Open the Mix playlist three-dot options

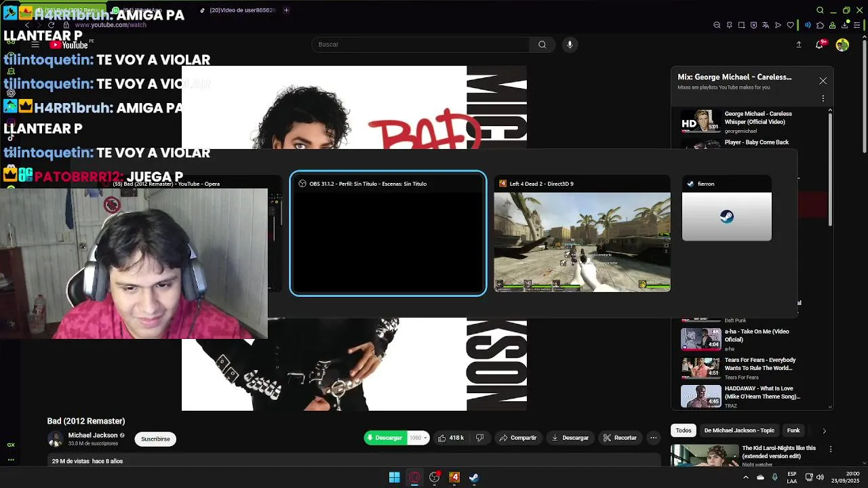tap(823, 98)
